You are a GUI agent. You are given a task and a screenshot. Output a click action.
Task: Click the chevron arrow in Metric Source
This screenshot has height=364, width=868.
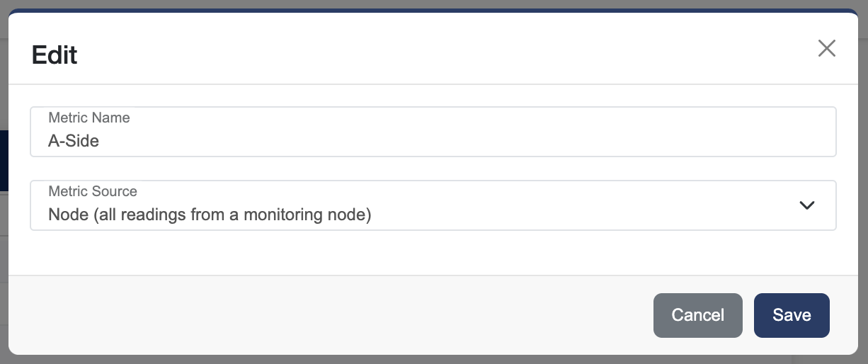[x=806, y=205]
